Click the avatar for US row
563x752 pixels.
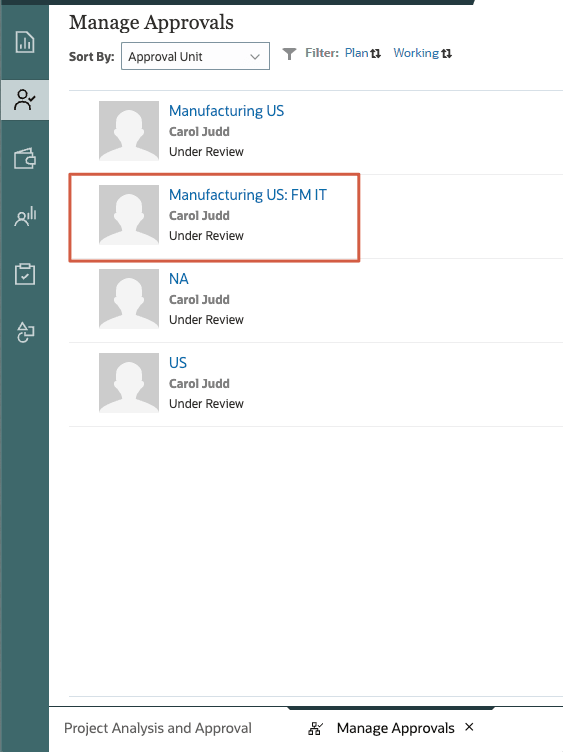pyautogui.click(x=129, y=383)
